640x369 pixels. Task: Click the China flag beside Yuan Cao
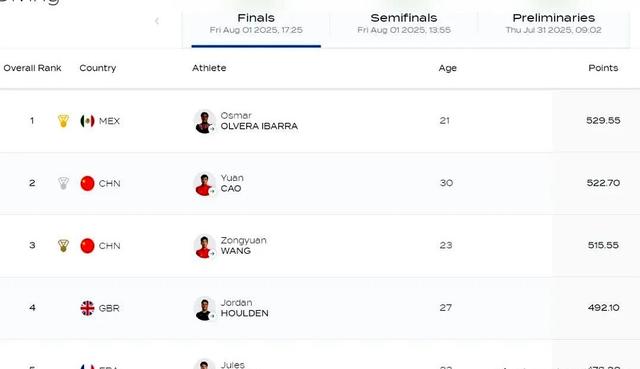click(x=87, y=183)
